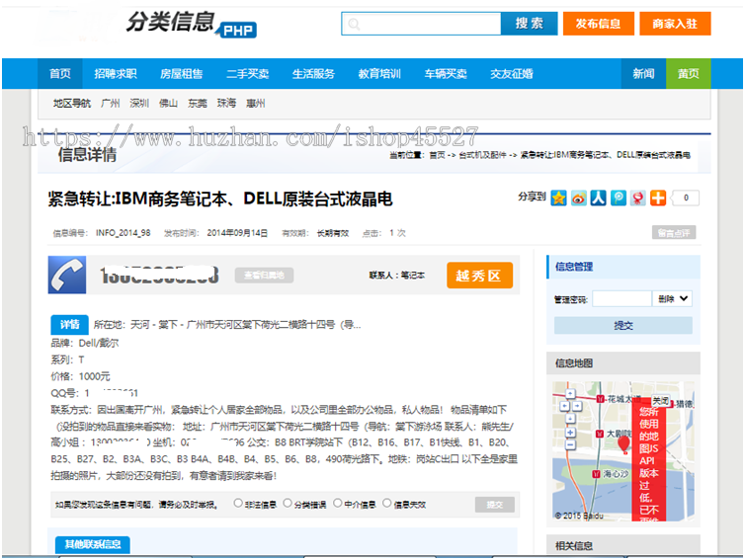The height and width of the screenshot is (560, 745).
Task: Open 首页 in the main nav
Action: point(60,74)
